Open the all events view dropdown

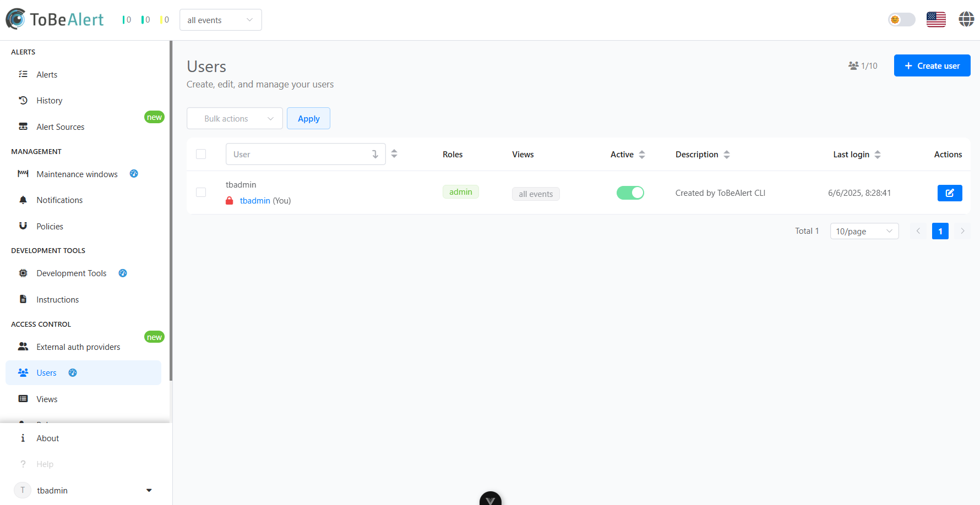point(221,20)
